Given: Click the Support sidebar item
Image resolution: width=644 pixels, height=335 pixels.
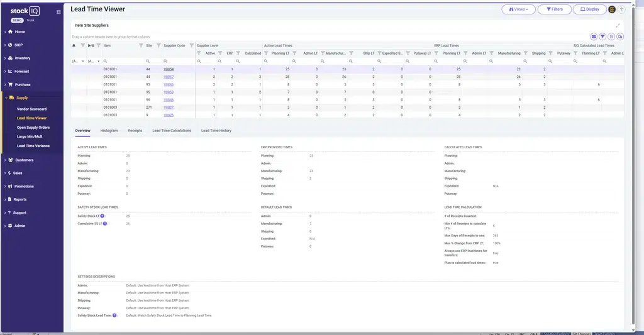Looking at the screenshot, I should tap(19, 212).
